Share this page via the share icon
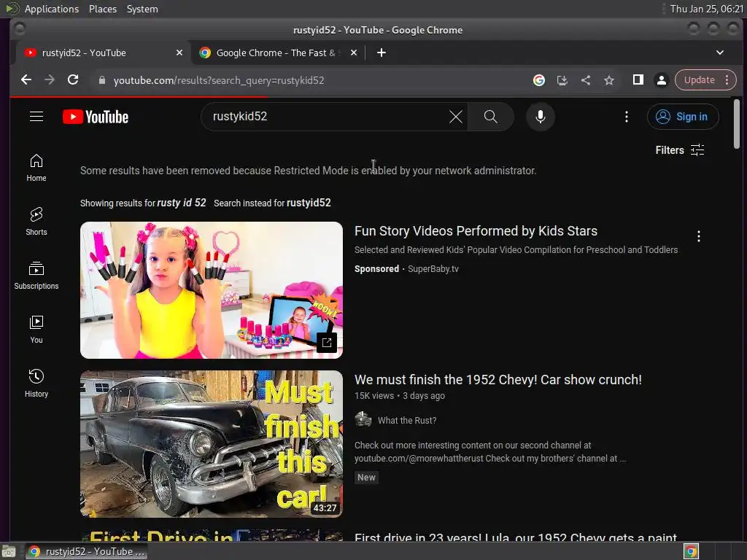This screenshot has height=560, width=747. point(586,80)
